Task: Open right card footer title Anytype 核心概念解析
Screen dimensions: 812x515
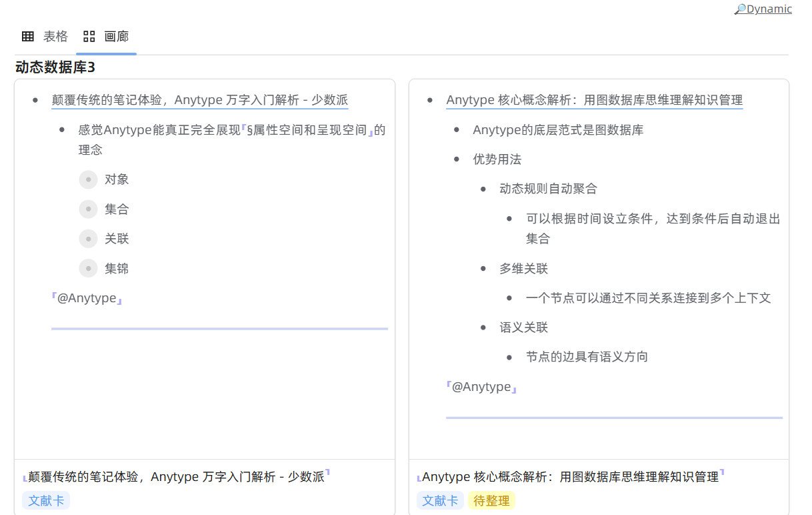Action: [x=571, y=476]
